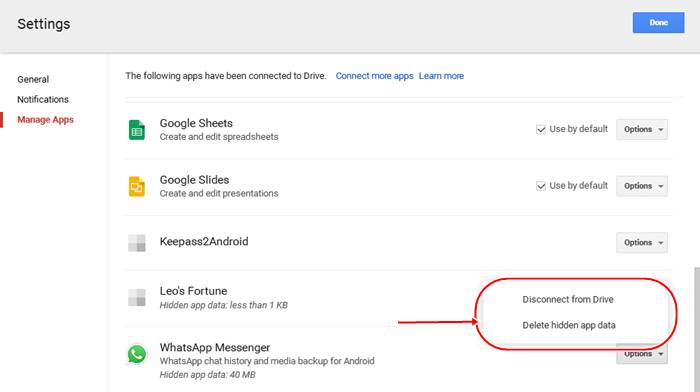Toggle Use by default for Google Sheets
The width and height of the screenshot is (700, 392).
(541, 129)
